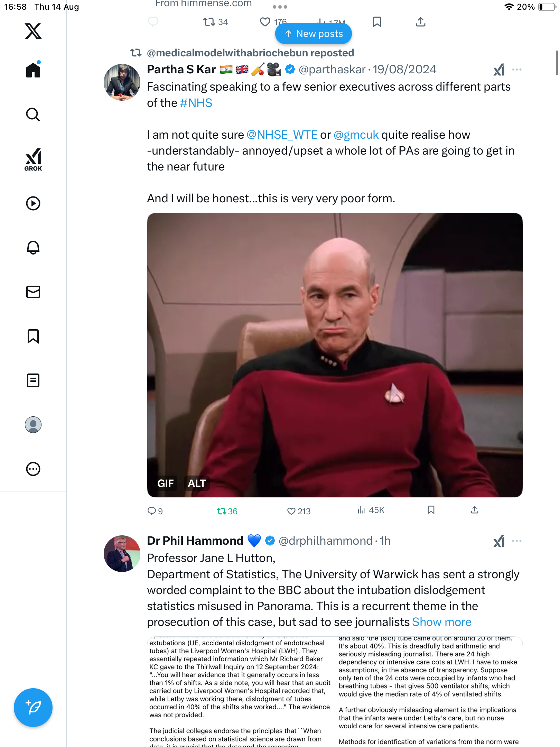
Task: Open sidebar Bookmarks icon
Action: (33, 336)
